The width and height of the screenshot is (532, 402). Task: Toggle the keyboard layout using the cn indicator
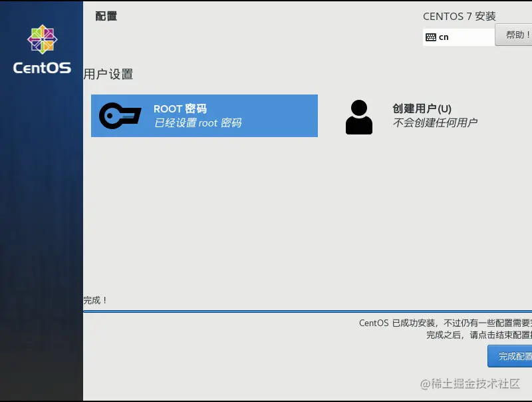pyautogui.click(x=459, y=37)
